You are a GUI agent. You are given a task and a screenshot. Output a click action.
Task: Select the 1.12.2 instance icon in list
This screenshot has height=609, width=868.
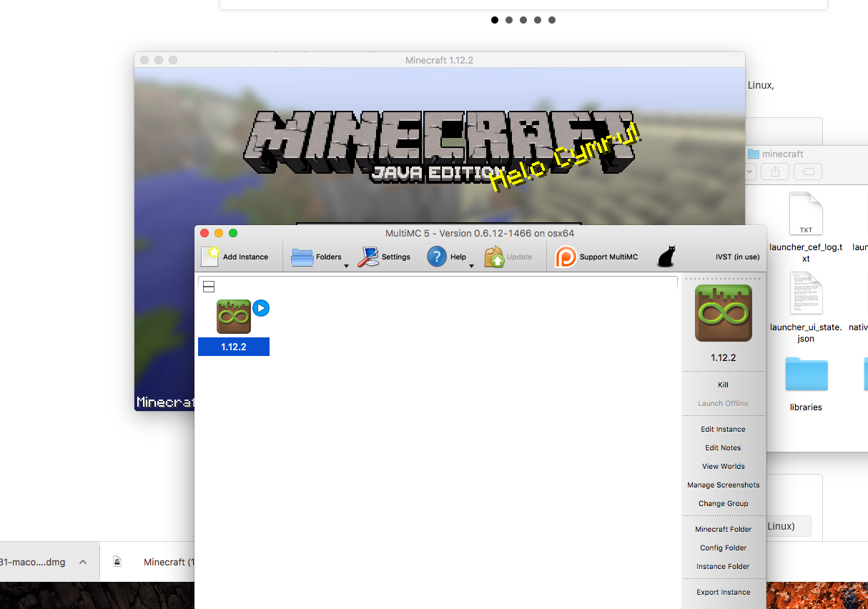click(234, 317)
